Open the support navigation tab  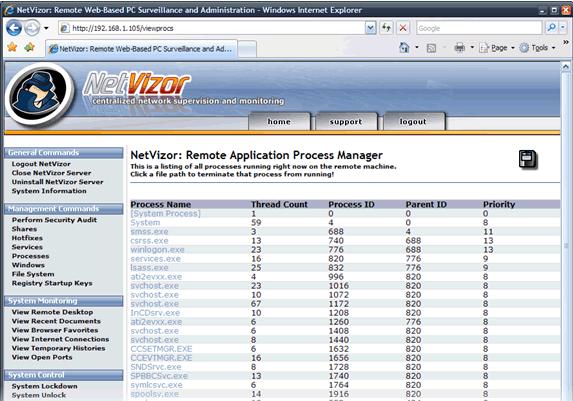pyautogui.click(x=346, y=121)
